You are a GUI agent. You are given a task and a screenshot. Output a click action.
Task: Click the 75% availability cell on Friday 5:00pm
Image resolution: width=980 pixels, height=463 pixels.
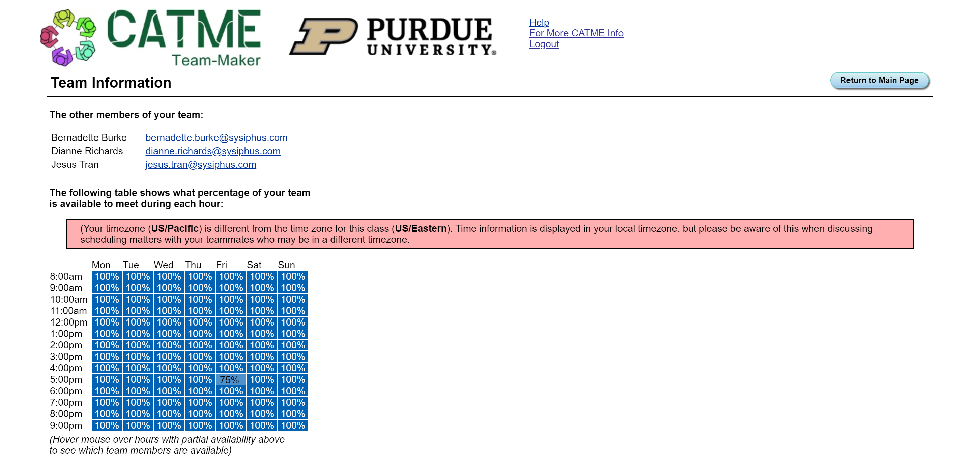229,379
